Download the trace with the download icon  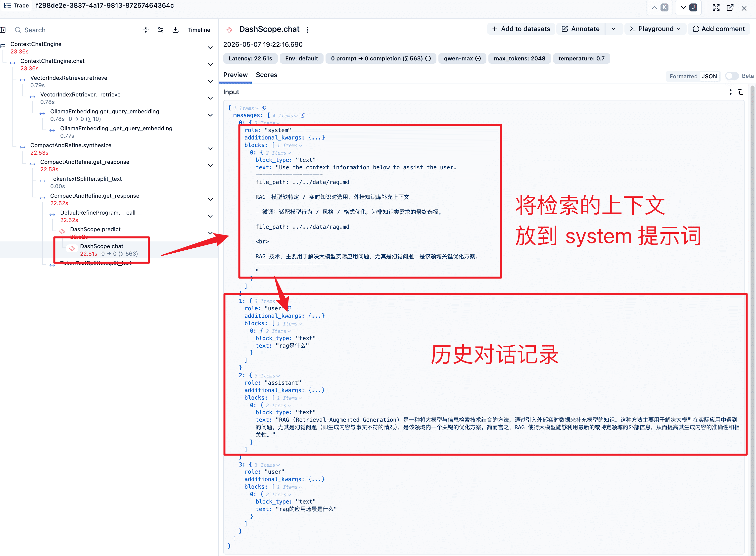coord(175,30)
